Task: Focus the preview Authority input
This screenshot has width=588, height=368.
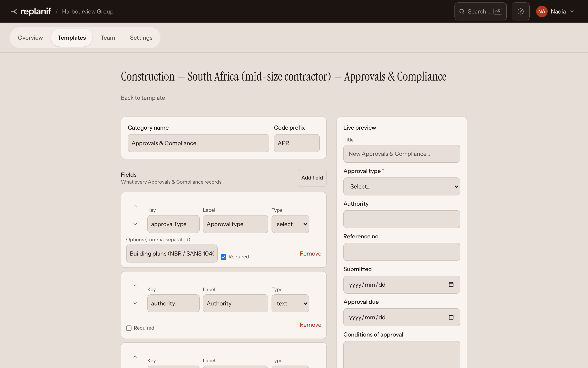Action: (x=401, y=219)
